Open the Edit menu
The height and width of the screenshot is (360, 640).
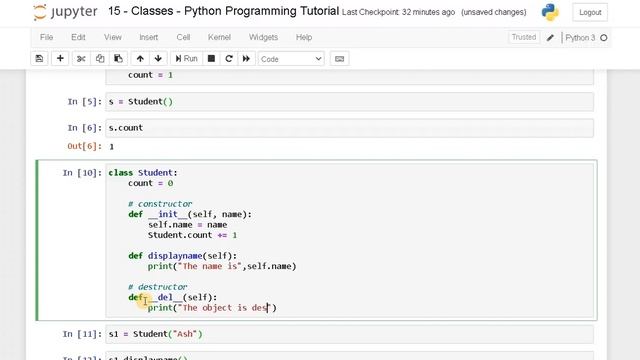point(78,37)
